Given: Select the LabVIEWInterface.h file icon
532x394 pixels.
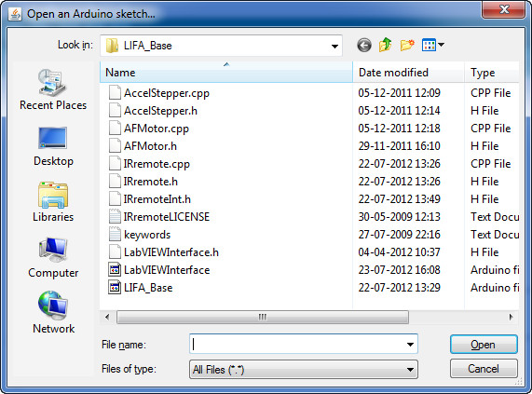Looking at the screenshot, I should point(115,251).
